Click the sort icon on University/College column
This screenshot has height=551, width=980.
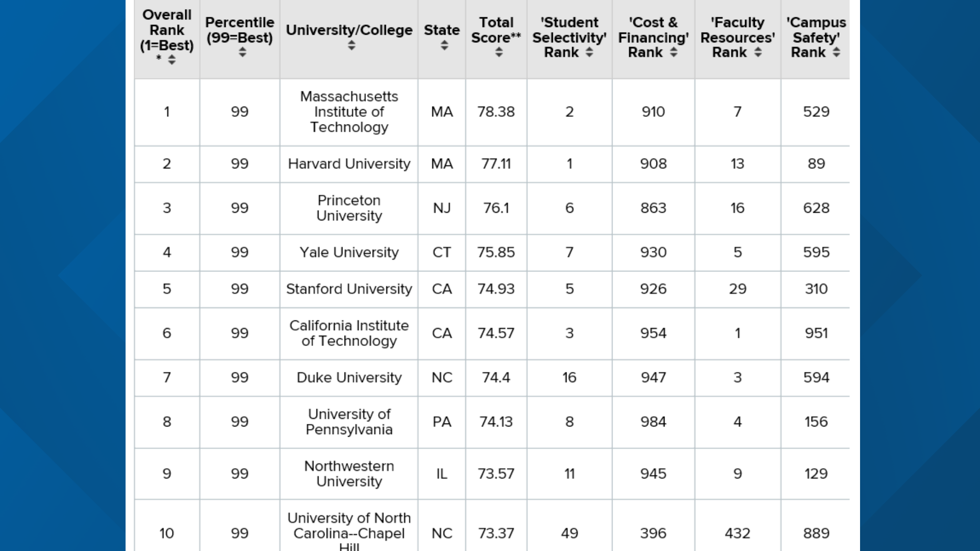click(351, 45)
